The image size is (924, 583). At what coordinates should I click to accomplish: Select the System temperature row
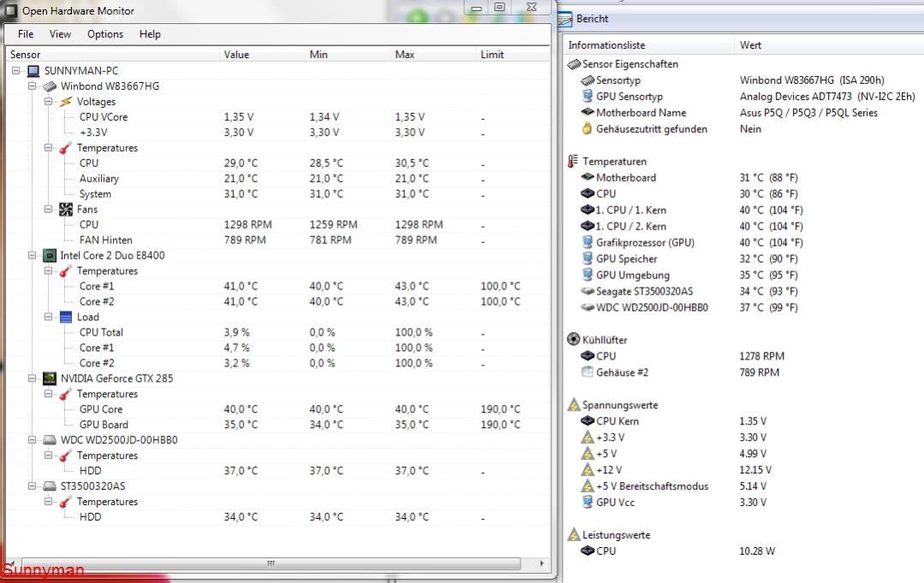(x=277, y=193)
